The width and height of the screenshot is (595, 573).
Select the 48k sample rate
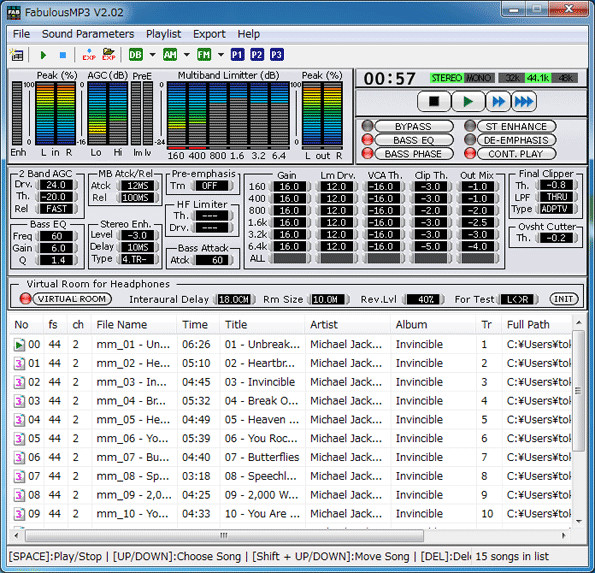point(565,78)
